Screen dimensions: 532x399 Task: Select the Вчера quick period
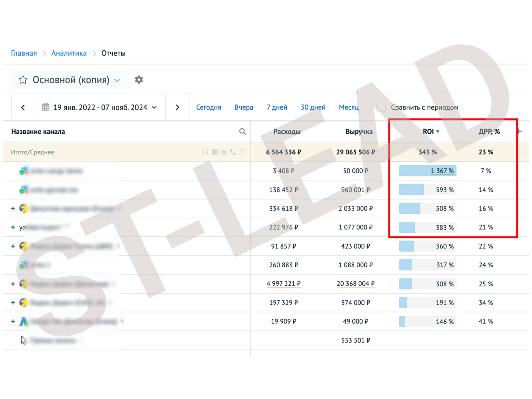[x=244, y=107]
